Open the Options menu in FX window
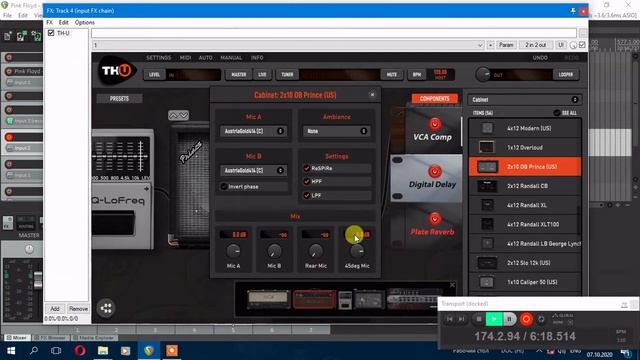The height and width of the screenshot is (360, 640). (84, 22)
